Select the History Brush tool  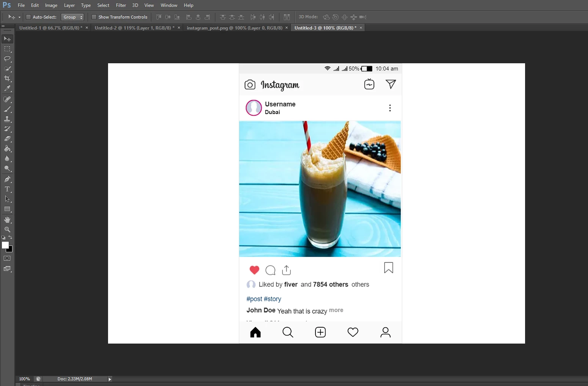point(7,129)
